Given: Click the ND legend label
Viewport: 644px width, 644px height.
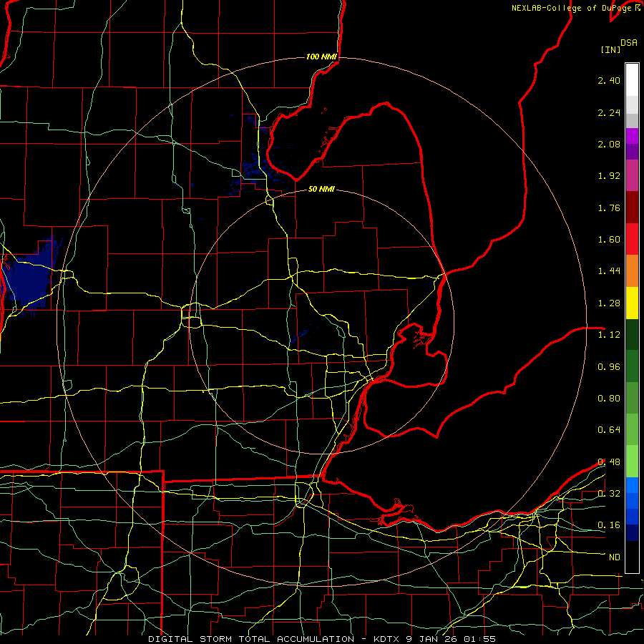Looking at the screenshot, I should [615, 557].
